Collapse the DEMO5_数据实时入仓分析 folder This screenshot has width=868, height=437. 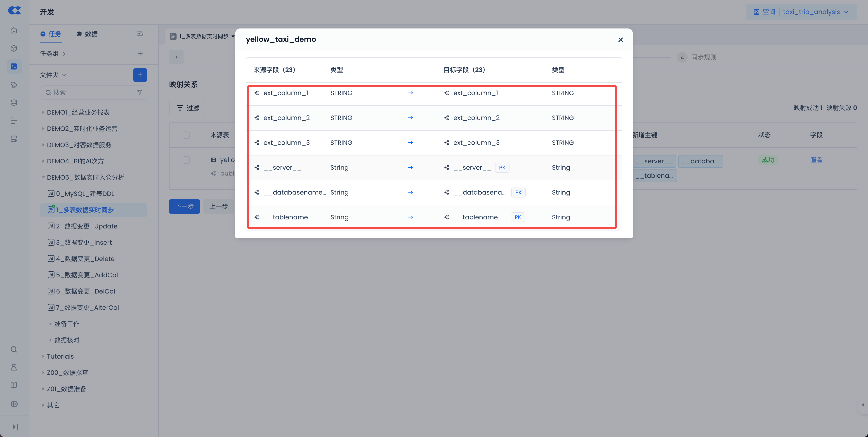(x=43, y=177)
